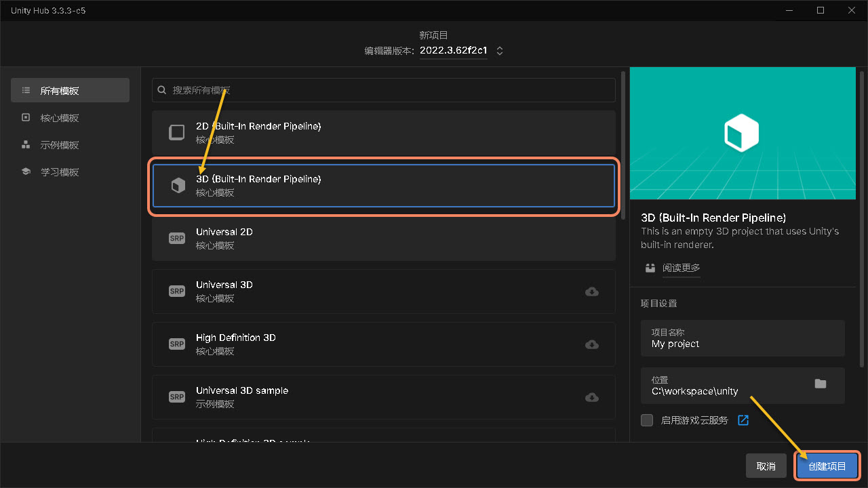868x488 pixels.
Task: Click the 学习模板 sidebar icon
Action: tap(25, 171)
